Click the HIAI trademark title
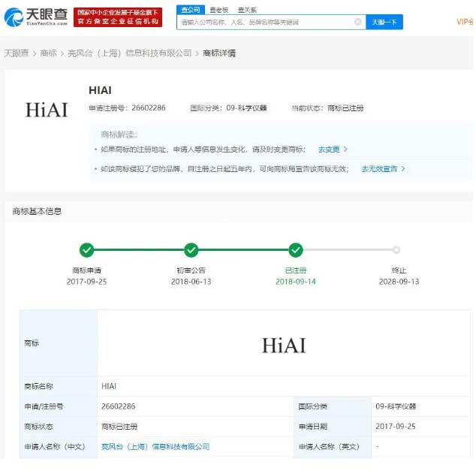The height and width of the screenshot is (474, 476). 100,90
